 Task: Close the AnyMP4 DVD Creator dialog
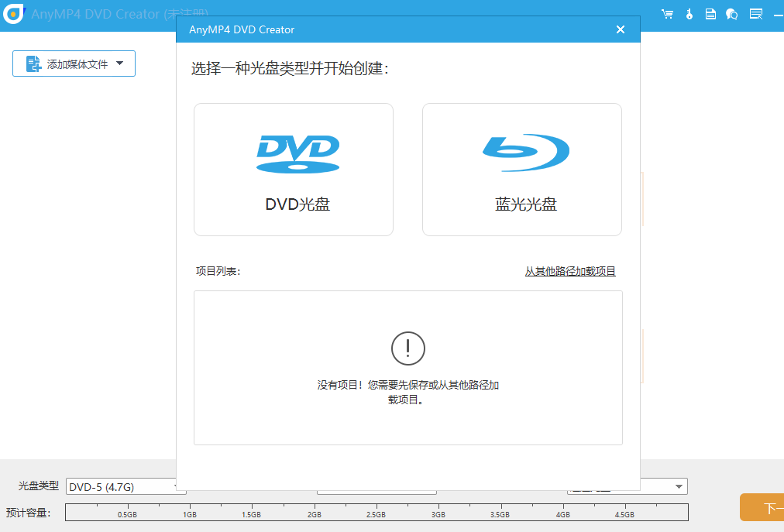click(x=621, y=29)
